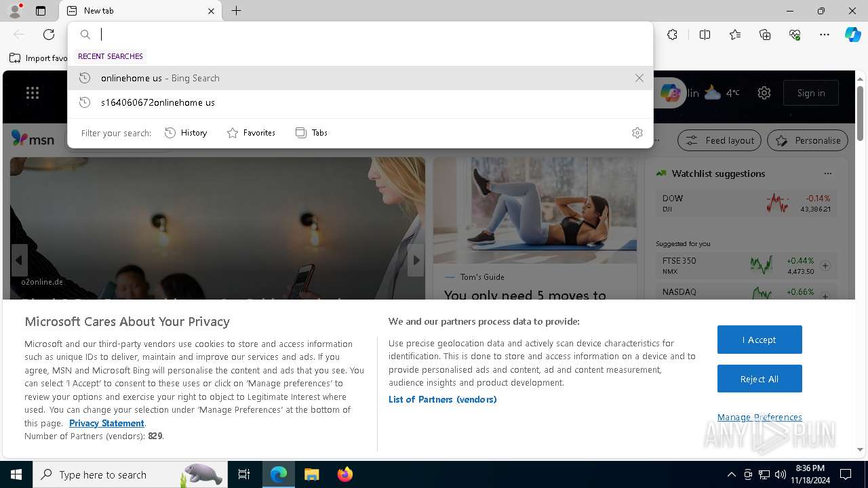Open volume control in system tray
The height and width of the screenshot is (488, 868).
coord(780,474)
